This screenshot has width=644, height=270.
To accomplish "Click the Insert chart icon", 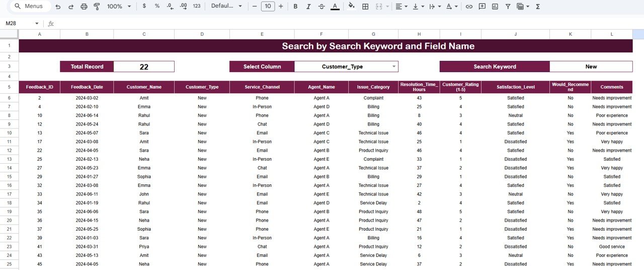I will coord(495,7).
